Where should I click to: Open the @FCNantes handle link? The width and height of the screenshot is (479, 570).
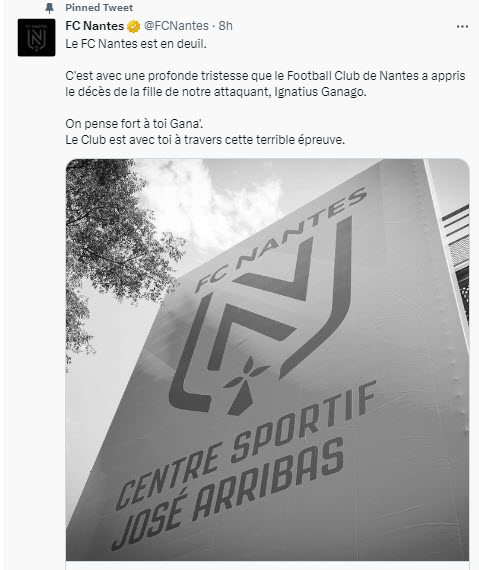point(176,26)
